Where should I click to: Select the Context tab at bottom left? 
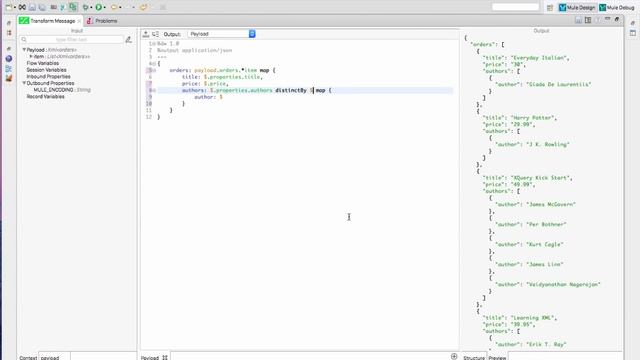pyautogui.click(x=28, y=358)
